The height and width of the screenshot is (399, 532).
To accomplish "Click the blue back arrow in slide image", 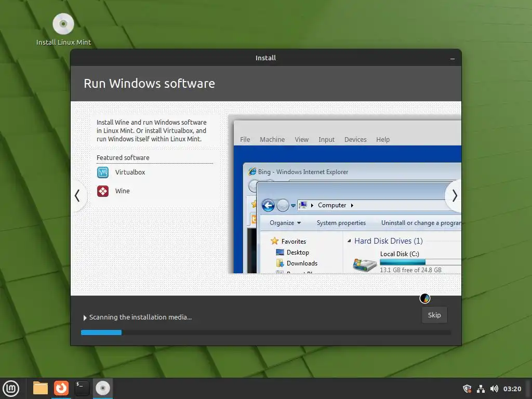I will tap(268, 205).
